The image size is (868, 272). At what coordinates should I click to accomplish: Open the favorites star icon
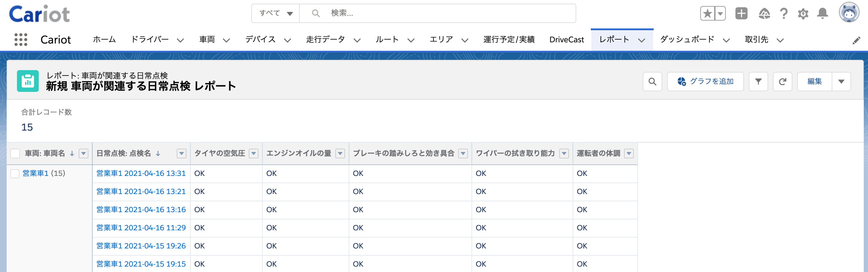point(707,14)
